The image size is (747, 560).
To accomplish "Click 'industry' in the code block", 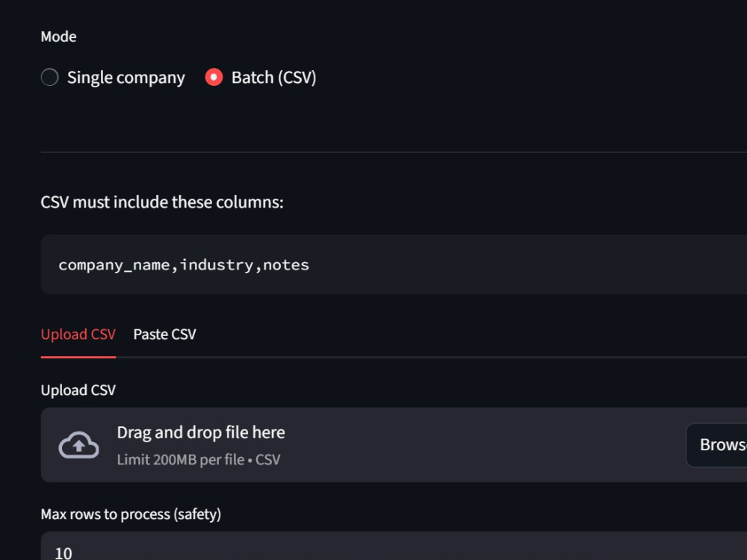I will (x=217, y=265).
